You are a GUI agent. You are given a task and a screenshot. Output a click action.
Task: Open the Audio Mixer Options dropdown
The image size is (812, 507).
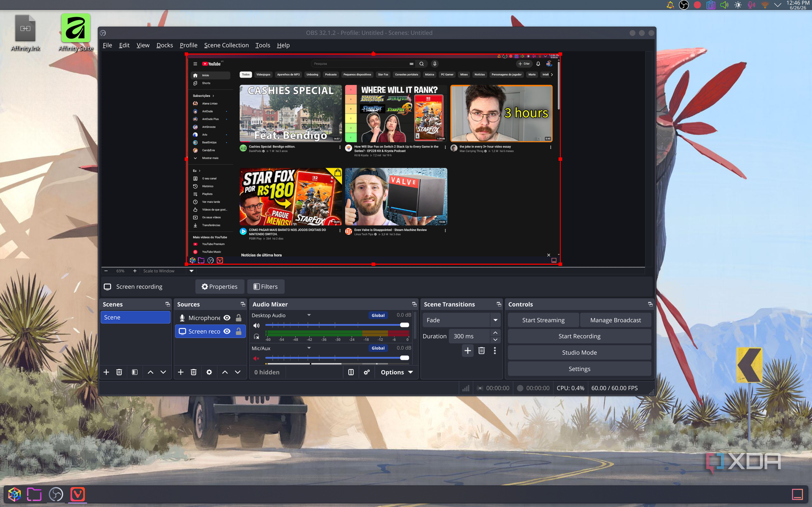click(x=397, y=372)
